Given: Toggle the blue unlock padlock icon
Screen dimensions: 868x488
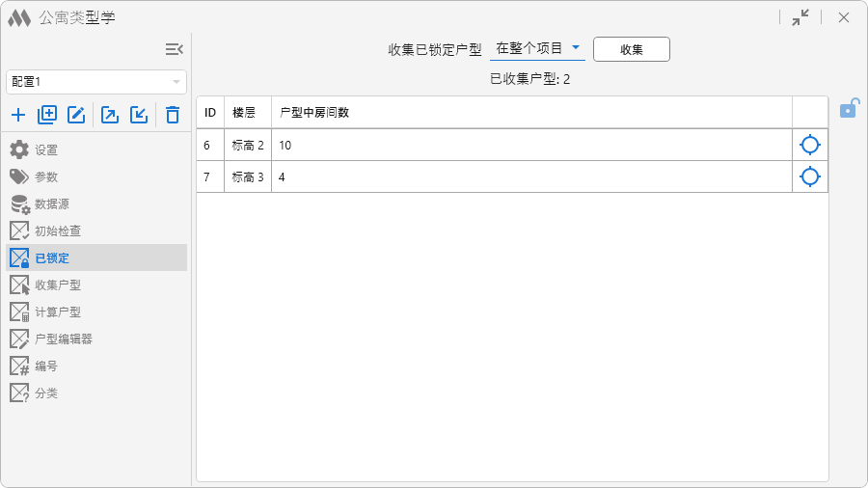Looking at the screenshot, I should (x=848, y=108).
